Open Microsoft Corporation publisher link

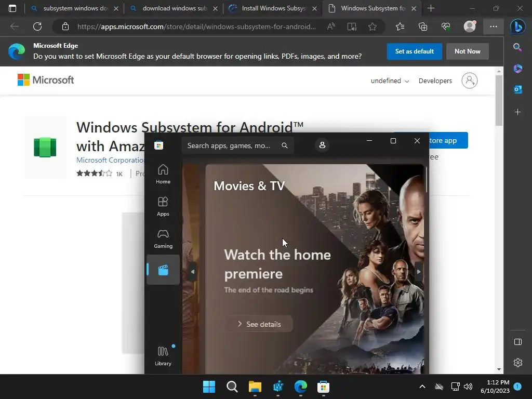coord(111,160)
